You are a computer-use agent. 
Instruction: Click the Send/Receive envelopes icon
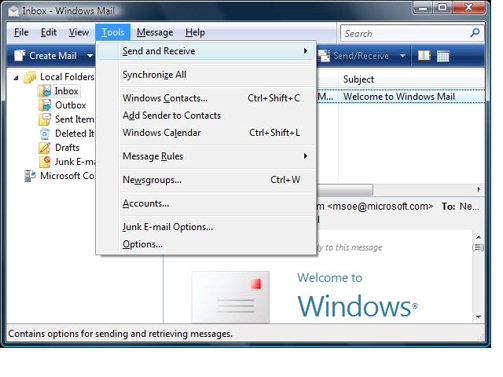324,56
